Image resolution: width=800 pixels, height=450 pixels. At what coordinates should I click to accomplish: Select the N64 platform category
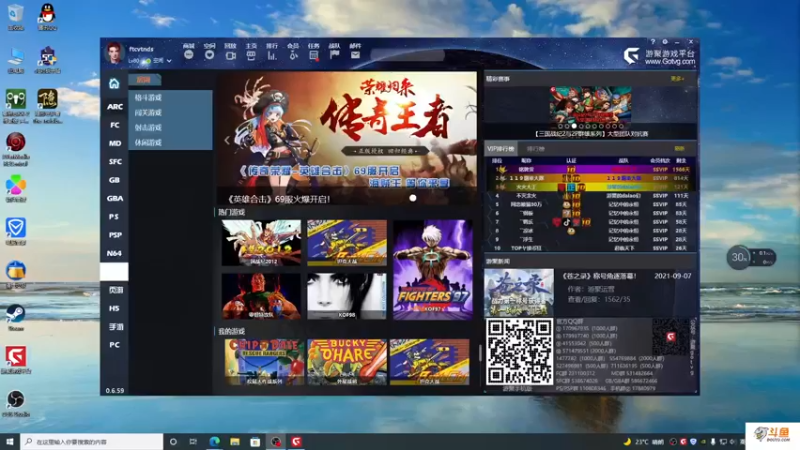[115, 253]
